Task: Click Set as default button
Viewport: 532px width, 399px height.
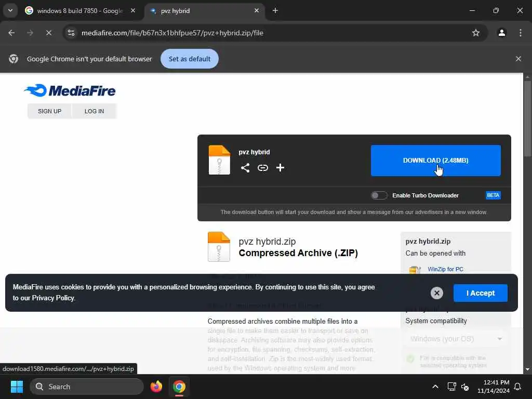Action: click(x=189, y=59)
